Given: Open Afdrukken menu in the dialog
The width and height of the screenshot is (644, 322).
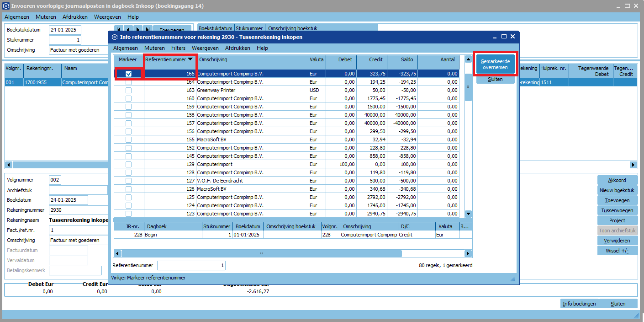Looking at the screenshot, I should click(x=238, y=48).
